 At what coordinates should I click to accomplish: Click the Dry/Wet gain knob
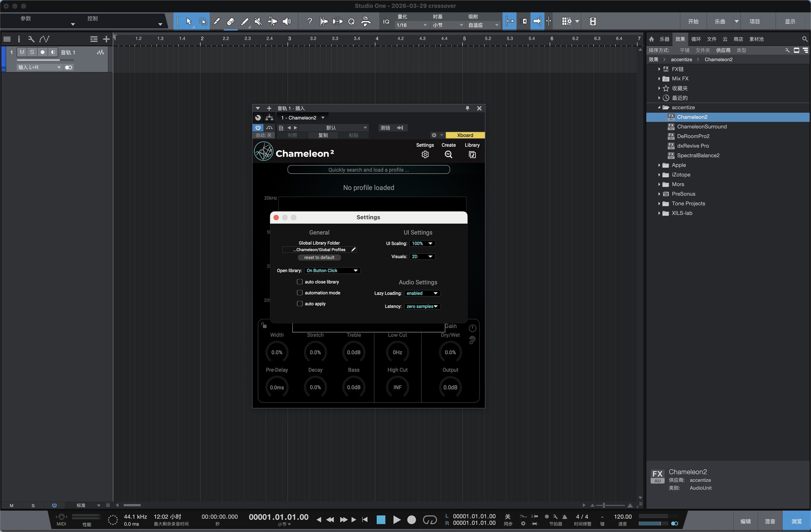(x=450, y=353)
